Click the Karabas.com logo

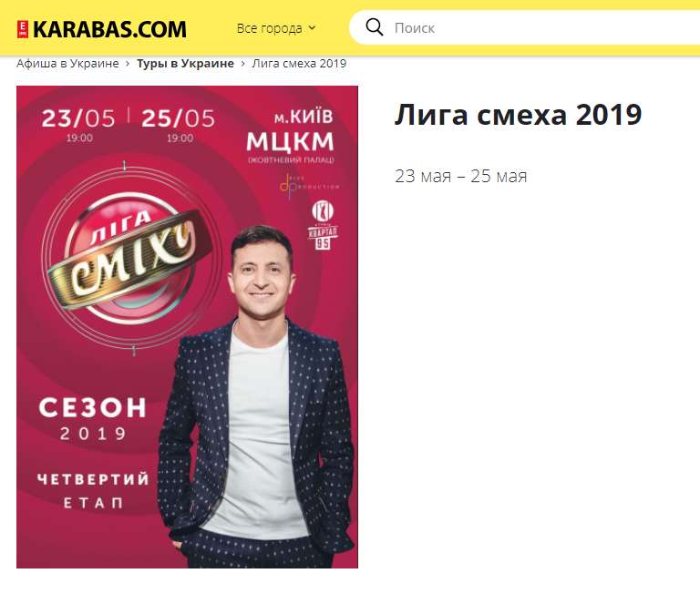pyautogui.click(x=102, y=29)
